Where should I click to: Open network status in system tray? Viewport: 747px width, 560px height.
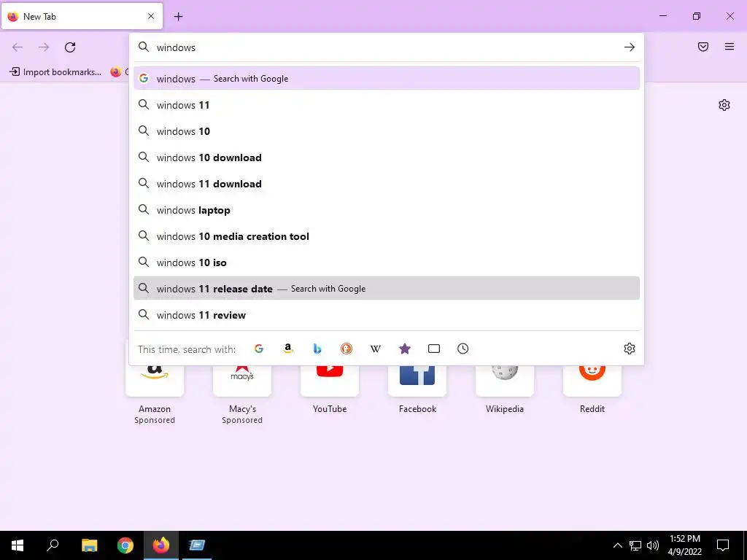[635, 545]
